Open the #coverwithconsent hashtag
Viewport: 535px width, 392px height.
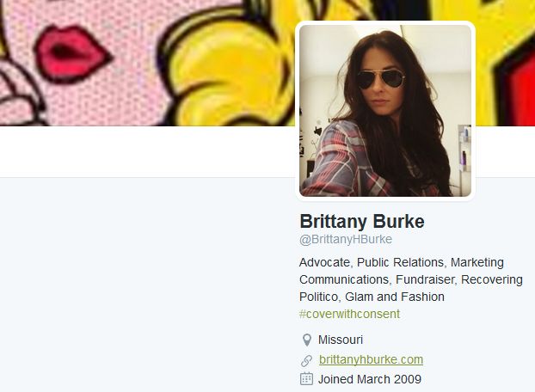tap(349, 314)
